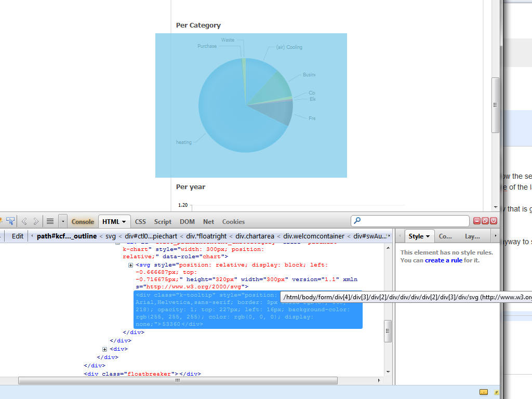The height and width of the screenshot is (399, 532).
Task: Open the HTML panel options dropdown arrow
Action: tap(124, 222)
